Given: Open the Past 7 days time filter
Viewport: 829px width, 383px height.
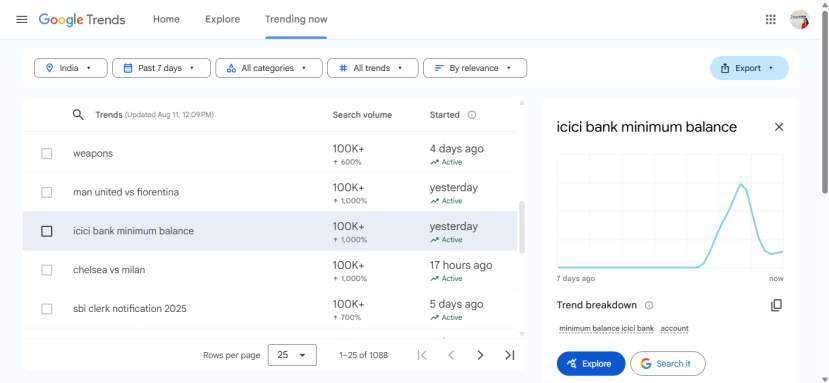Looking at the screenshot, I should click(161, 68).
